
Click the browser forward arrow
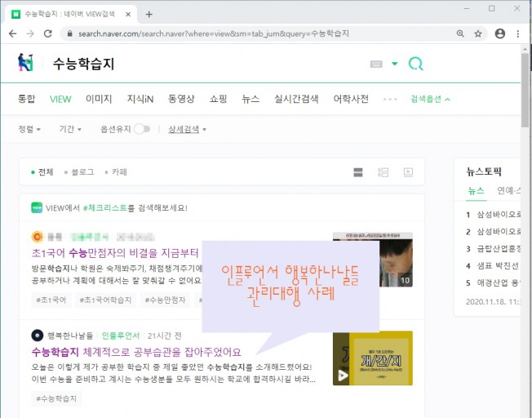coord(30,33)
